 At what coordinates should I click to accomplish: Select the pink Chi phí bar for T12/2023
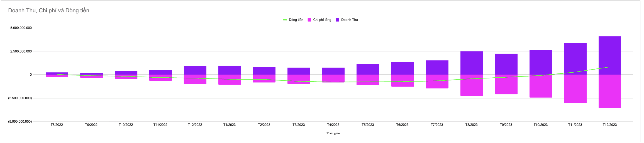(610, 91)
